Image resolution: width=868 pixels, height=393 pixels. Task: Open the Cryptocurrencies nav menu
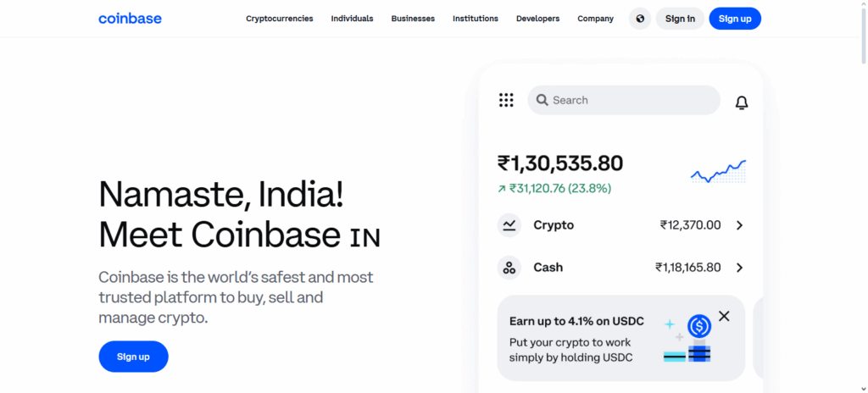click(279, 19)
